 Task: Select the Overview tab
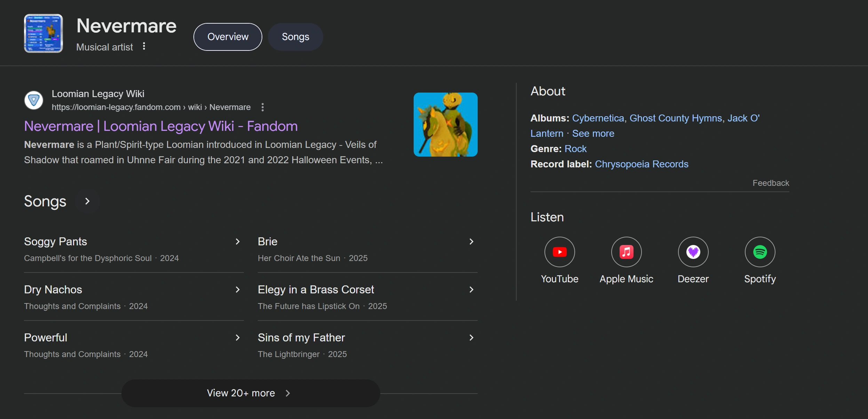tap(228, 37)
